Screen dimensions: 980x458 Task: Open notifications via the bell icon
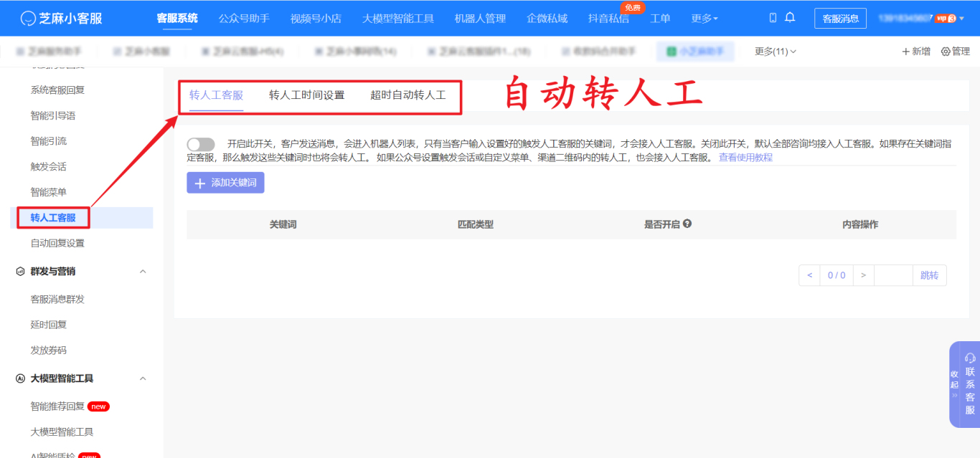pyautogui.click(x=791, y=17)
